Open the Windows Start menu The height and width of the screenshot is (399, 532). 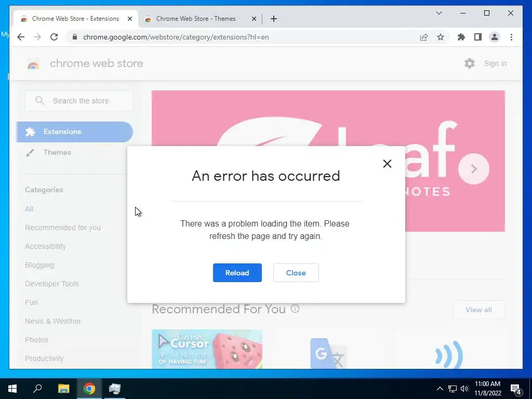pyautogui.click(x=12, y=389)
